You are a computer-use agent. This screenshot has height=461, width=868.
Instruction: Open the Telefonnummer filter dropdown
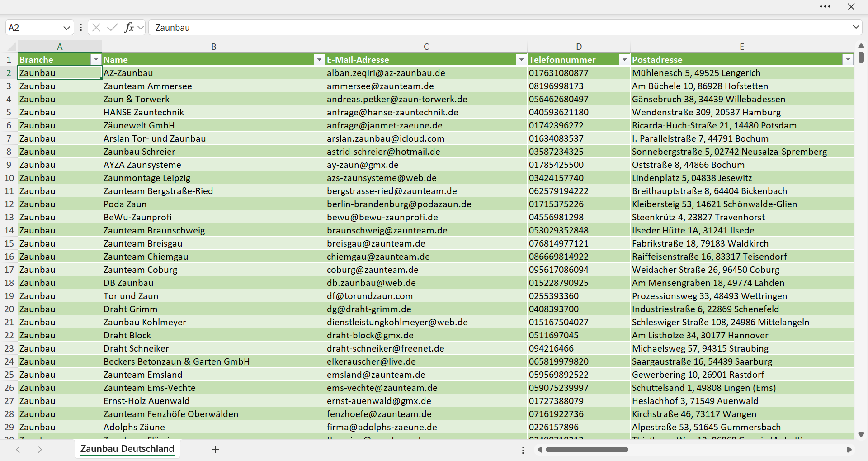pyautogui.click(x=624, y=60)
